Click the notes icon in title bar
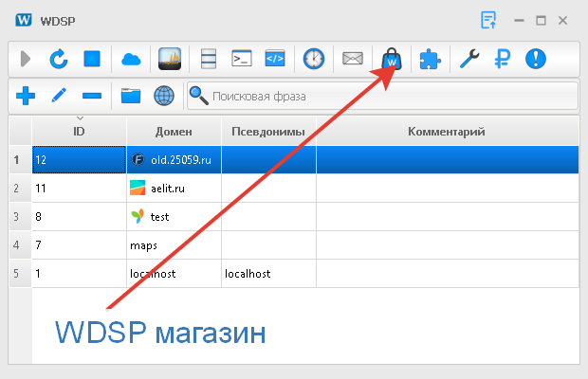Viewport: 588px width, 379px height. 488,20
